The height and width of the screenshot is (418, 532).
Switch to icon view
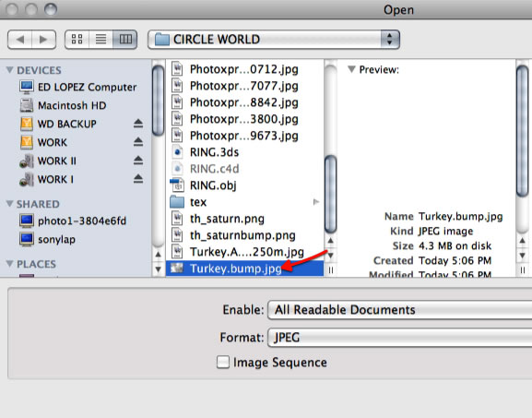coord(77,40)
